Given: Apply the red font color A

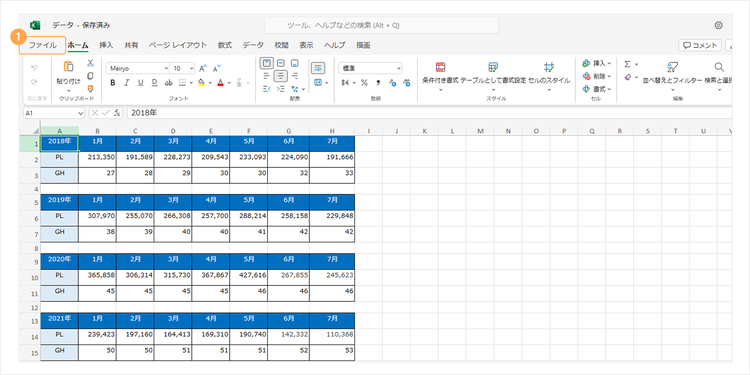Looking at the screenshot, I should [x=221, y=83].
